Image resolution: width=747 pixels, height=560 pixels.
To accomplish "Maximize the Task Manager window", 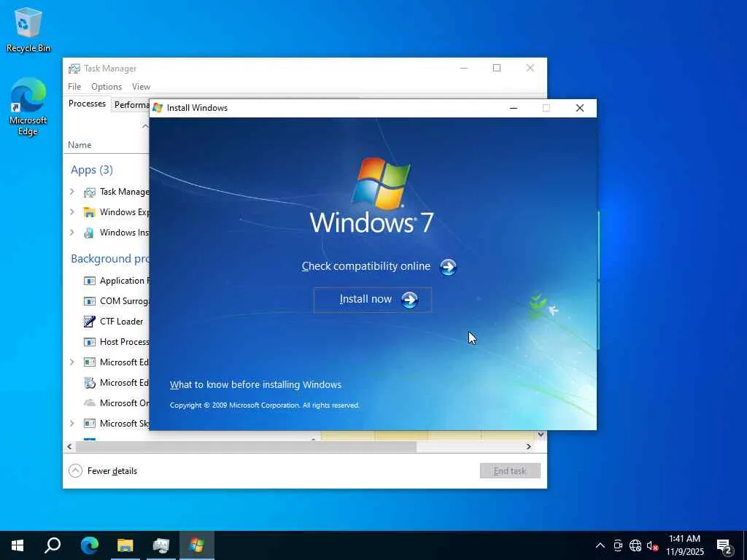I will 496,68.
